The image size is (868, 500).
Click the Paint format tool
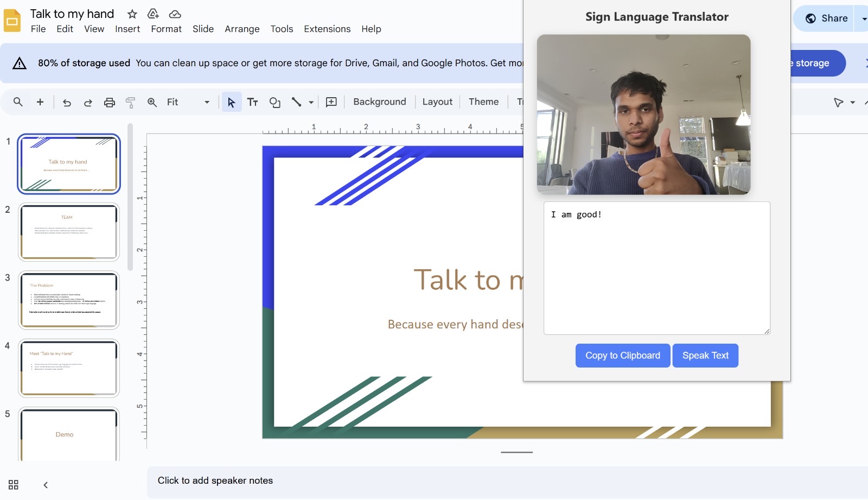pyautogui.click(x=130, y=102)
